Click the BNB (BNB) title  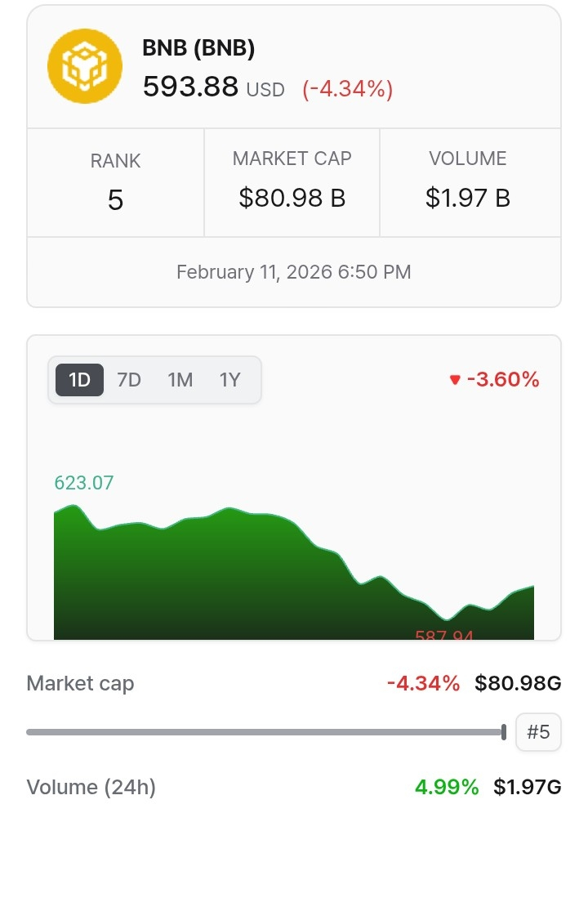(198, 48)
